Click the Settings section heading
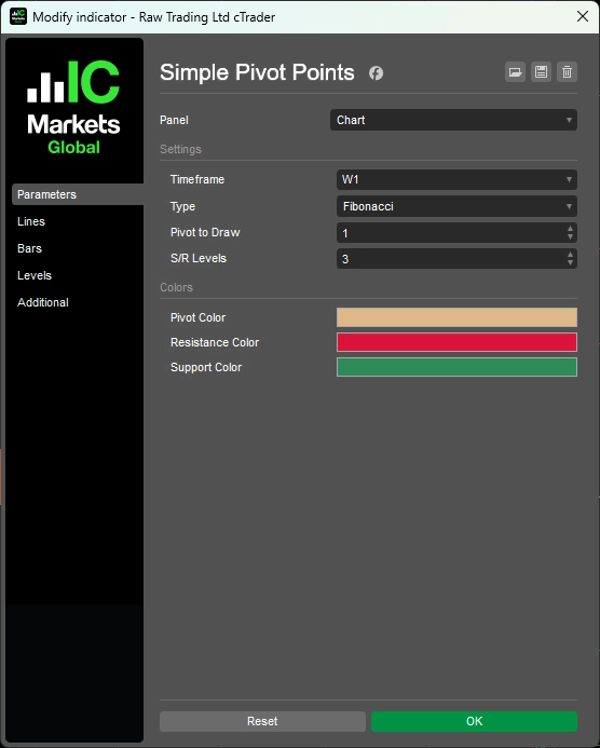The height and width of the screenshot is (748, 600). [180, 149]
